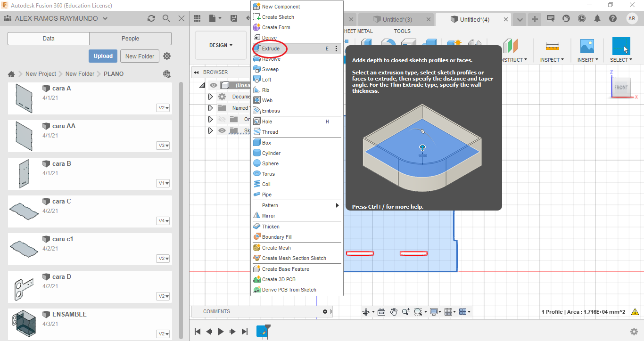
Task: Click the Thicken menu icon
Action: [x=257, y=227]
